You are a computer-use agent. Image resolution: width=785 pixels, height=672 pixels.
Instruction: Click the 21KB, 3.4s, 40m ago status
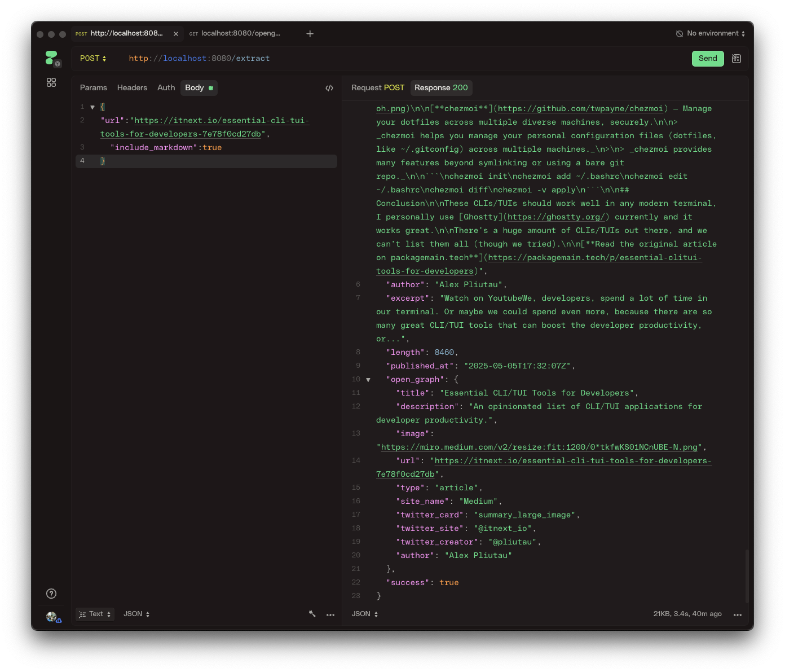click(687, 614)
